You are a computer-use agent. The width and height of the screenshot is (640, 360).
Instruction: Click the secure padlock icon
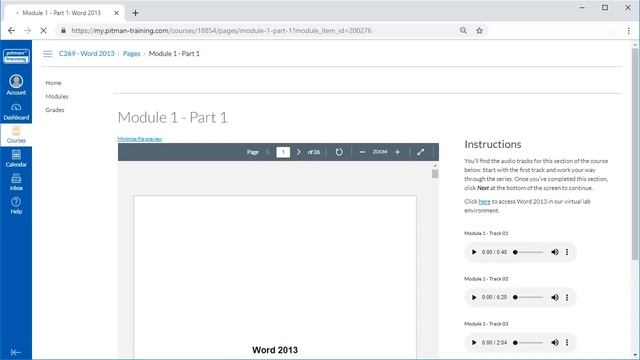[63, 31]
